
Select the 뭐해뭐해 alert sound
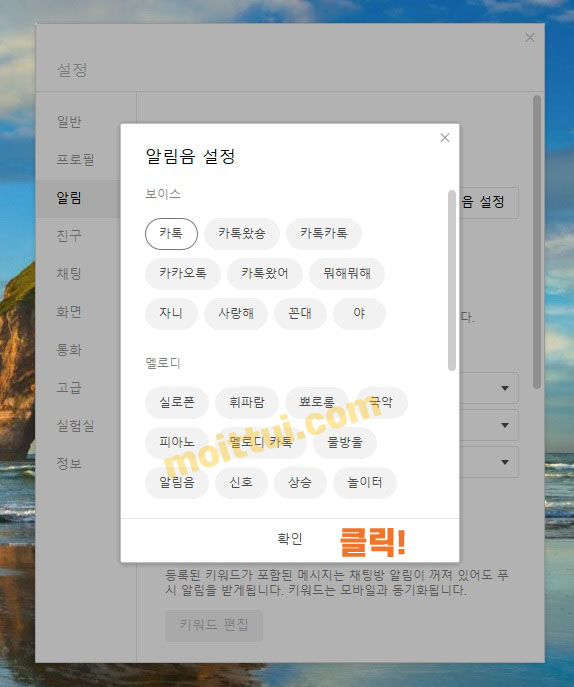[x=347, y=274]
